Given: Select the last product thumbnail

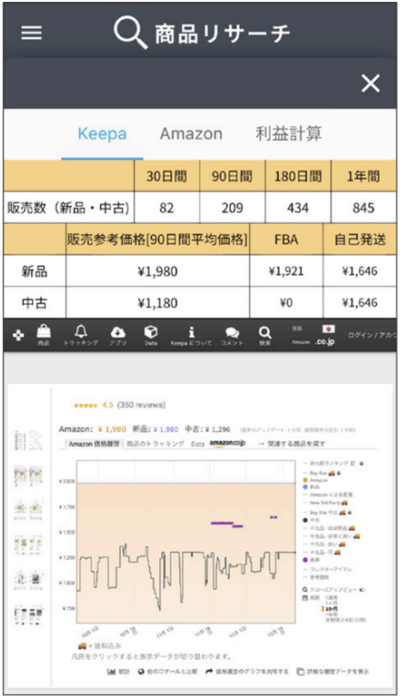Looking at the screenshot, I should 28,616.
